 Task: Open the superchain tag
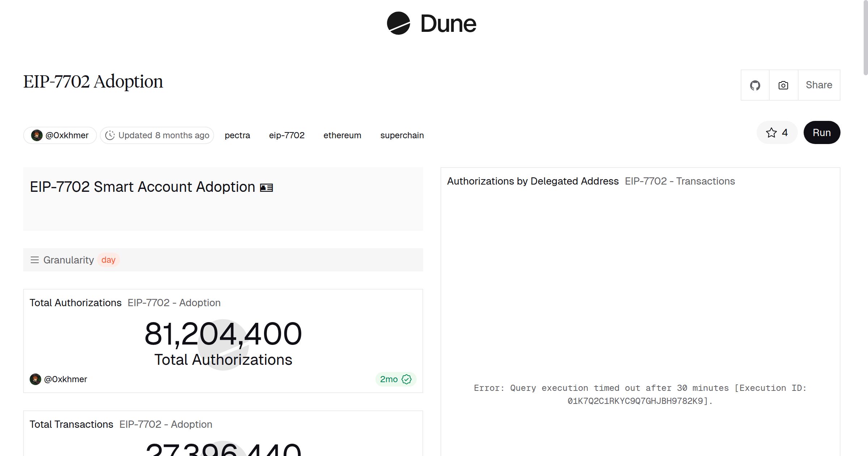pos(402,135)
